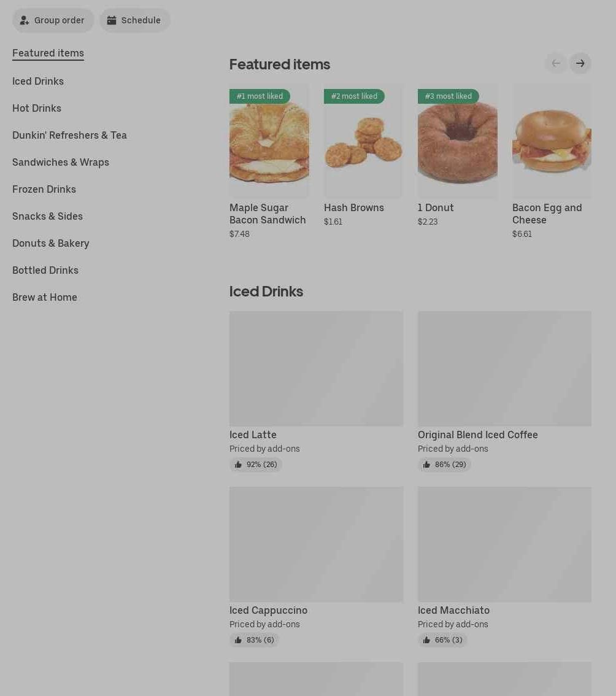Go to Dunkin' Refreshers & Tea section

[70, 136]
